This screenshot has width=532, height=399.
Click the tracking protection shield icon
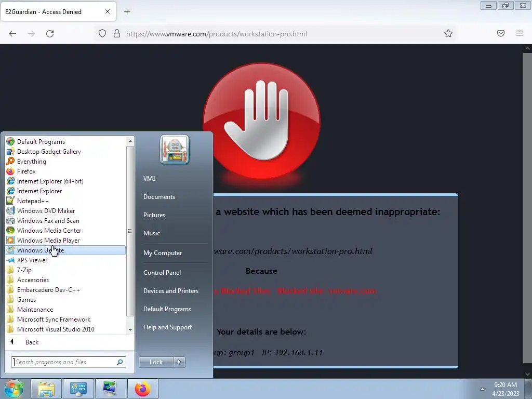102,34
